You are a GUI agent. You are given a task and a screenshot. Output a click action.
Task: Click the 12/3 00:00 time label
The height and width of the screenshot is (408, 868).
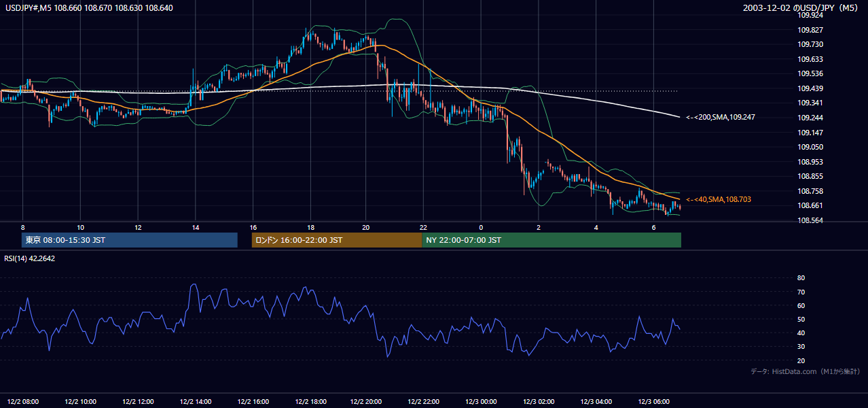click(482, 401)
